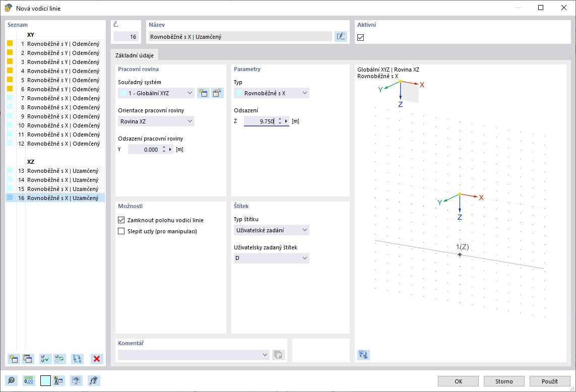Increase the Y offset stepper

click(164, 147)
